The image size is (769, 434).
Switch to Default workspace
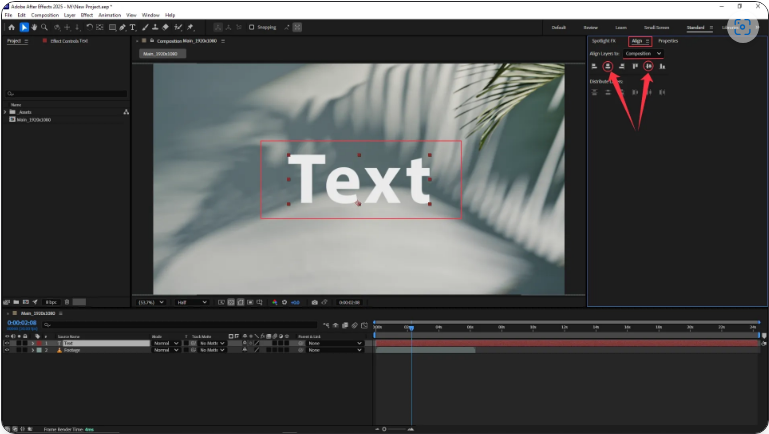click(x=559, y=27)
